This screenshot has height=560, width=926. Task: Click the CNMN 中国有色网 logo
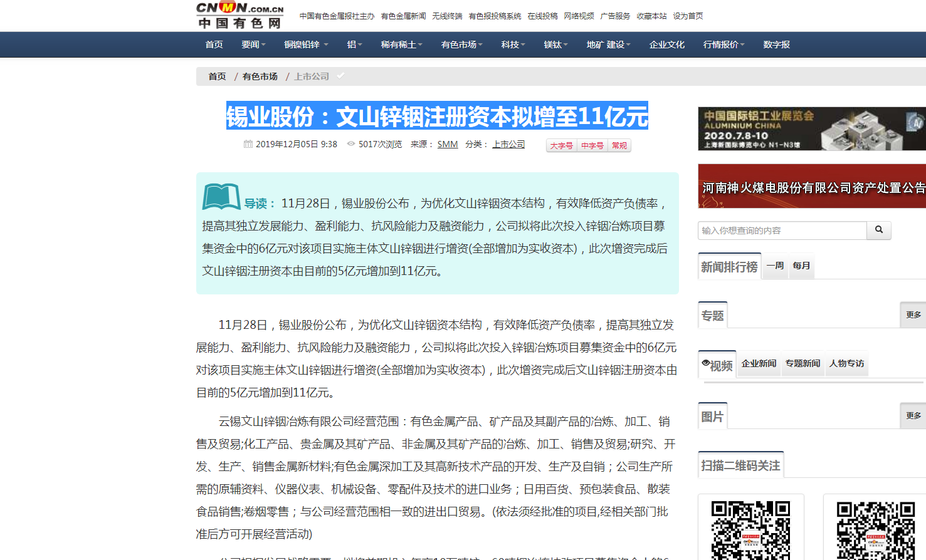tap(239, 16)
